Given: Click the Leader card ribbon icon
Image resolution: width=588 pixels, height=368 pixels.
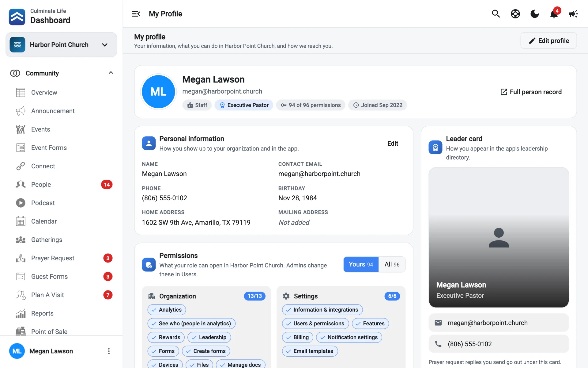Looking at the screenshot, I should pyautogui.click(x=435, y=148).
